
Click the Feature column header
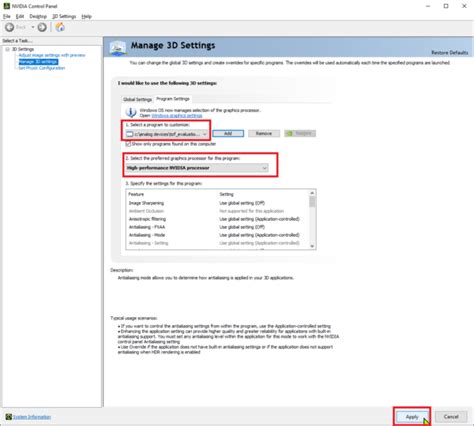[x=136, y=194]
